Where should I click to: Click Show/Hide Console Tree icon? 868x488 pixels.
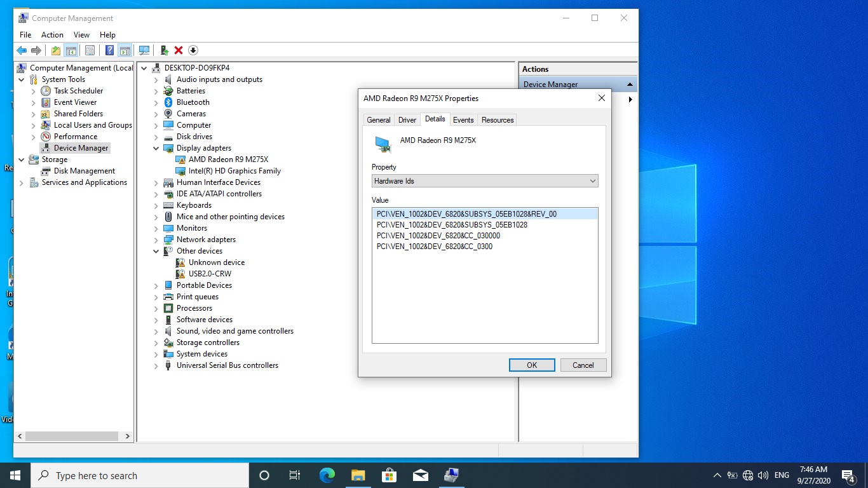coord(71,50)
